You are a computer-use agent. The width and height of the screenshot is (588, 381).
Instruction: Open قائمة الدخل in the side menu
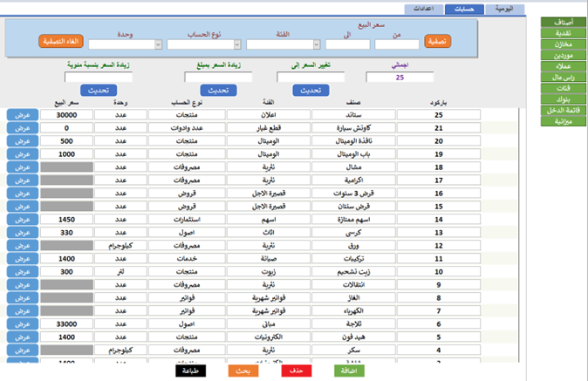(x=564, y=110)
